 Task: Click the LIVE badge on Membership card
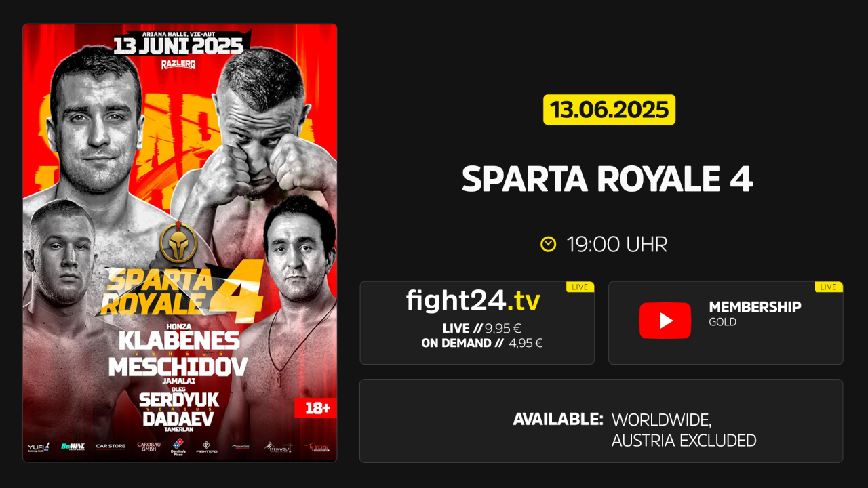click(x=829, y=287)
